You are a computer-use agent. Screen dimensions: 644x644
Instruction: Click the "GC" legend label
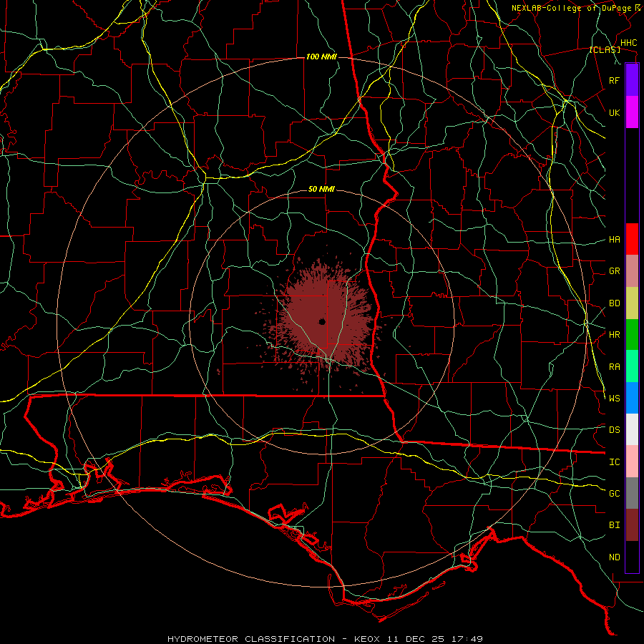click(615, 493)
